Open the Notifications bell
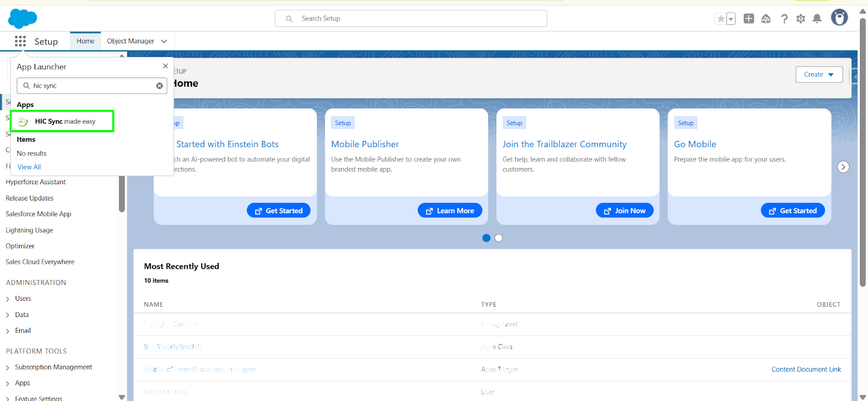The height and width of the screenshot is (401, 868). pyautogui.click(x=817, y=19)
